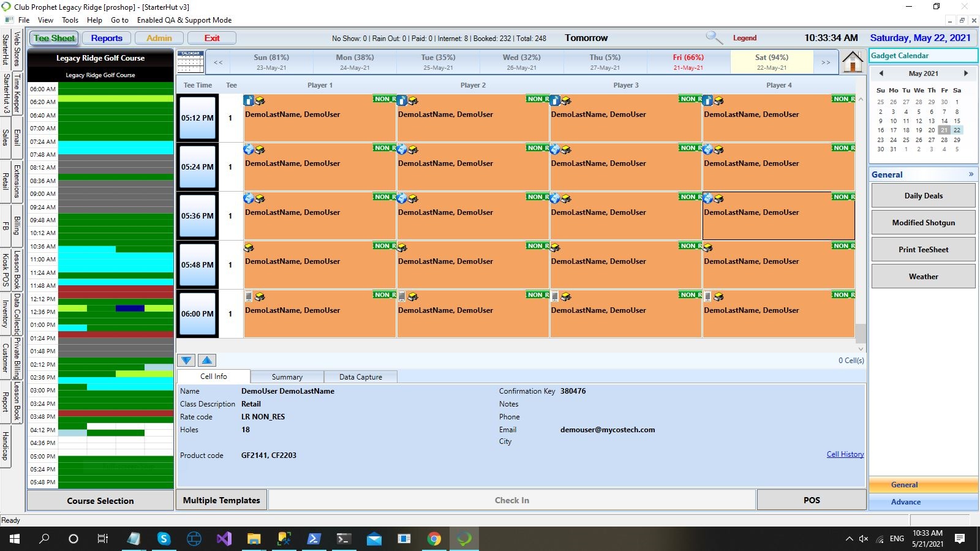Open the calendar date picker icon
This screenshot has height=551, width=980.
click(190, 62)
